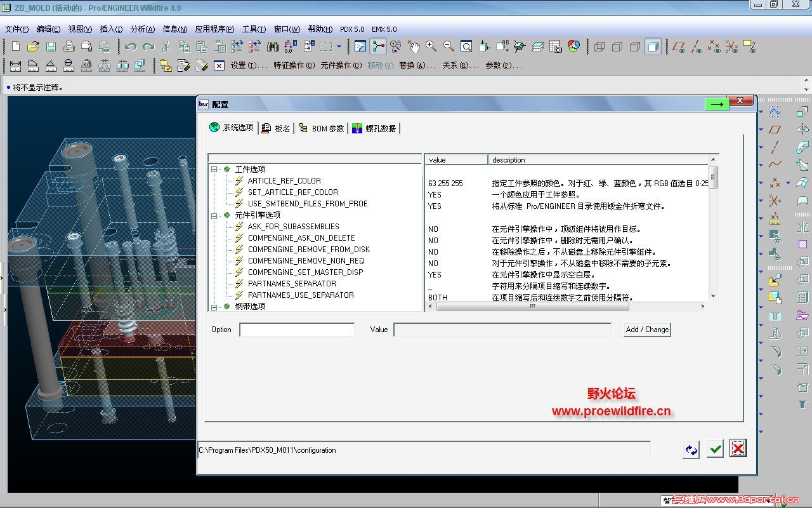Screen dimensions: 812x508
Task: Click the Option input field
Action: coord(297,330)
